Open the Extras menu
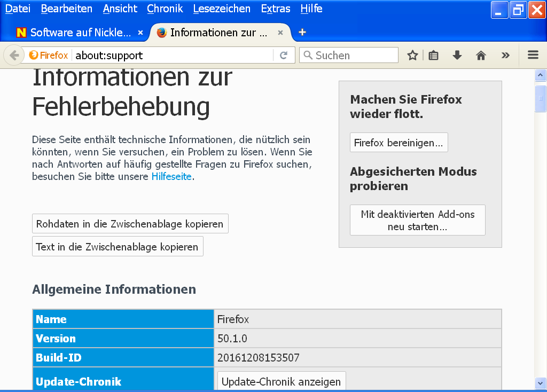This screenshot has width=547, height=392. click(x=276, y=9)
